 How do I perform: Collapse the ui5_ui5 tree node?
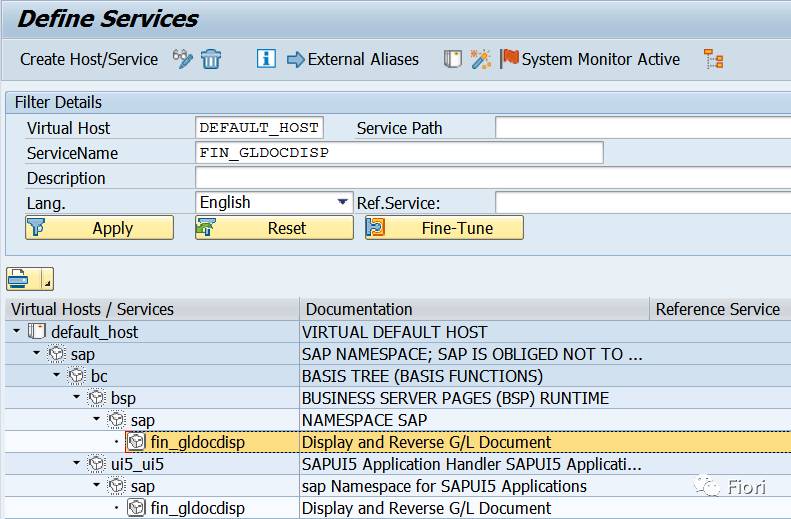(77, 463)
